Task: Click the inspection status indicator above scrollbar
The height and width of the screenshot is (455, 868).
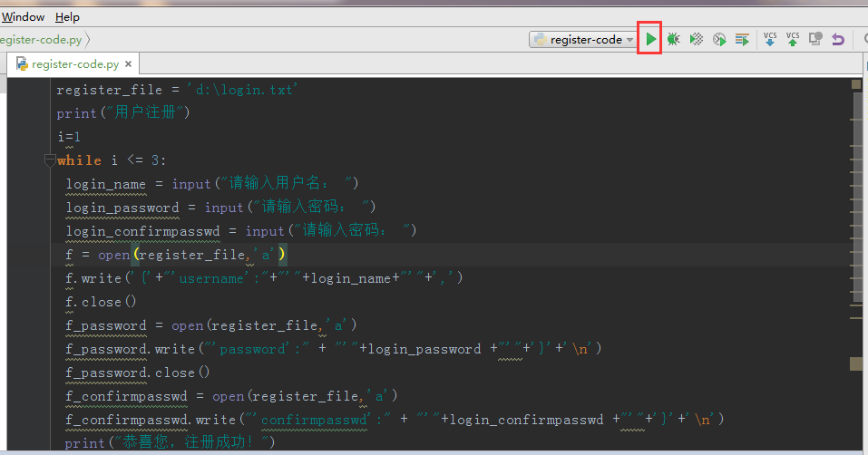Action: [856, 84]
